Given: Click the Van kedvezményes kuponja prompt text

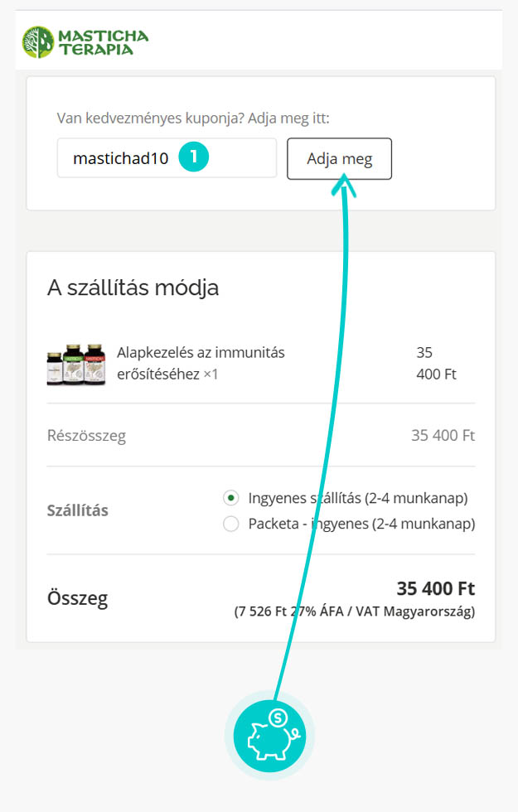Looking at the screenshot, I should pyautogui.click(x=193, y=118).
